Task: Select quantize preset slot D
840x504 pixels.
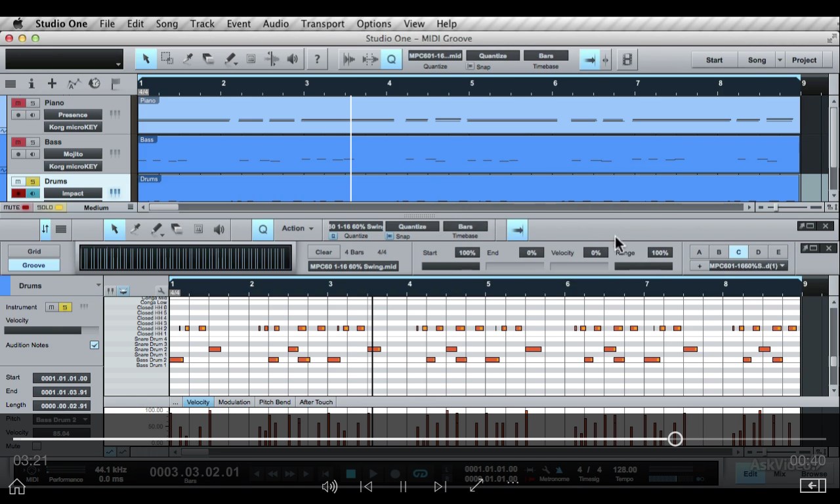Action: (758, 252)
